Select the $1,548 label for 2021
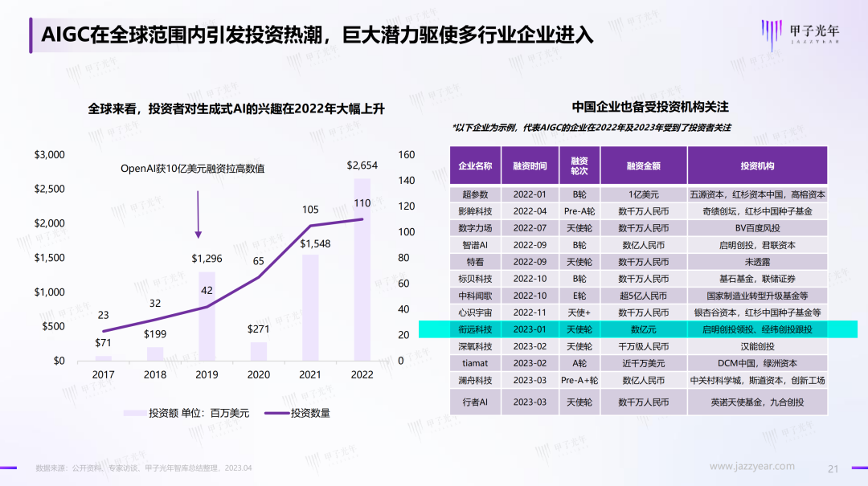868x486 pixels. click(x=315, y=243)
